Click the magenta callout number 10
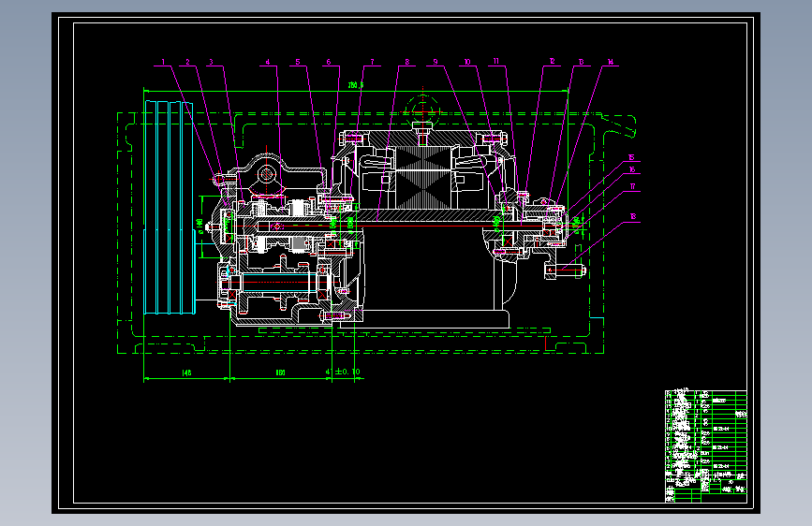 [467, 62]
